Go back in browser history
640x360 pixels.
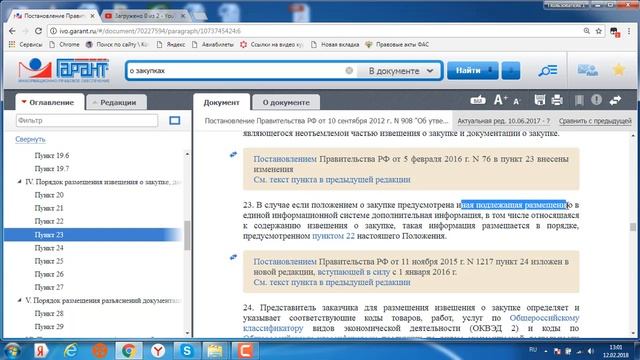pos(12,31)
